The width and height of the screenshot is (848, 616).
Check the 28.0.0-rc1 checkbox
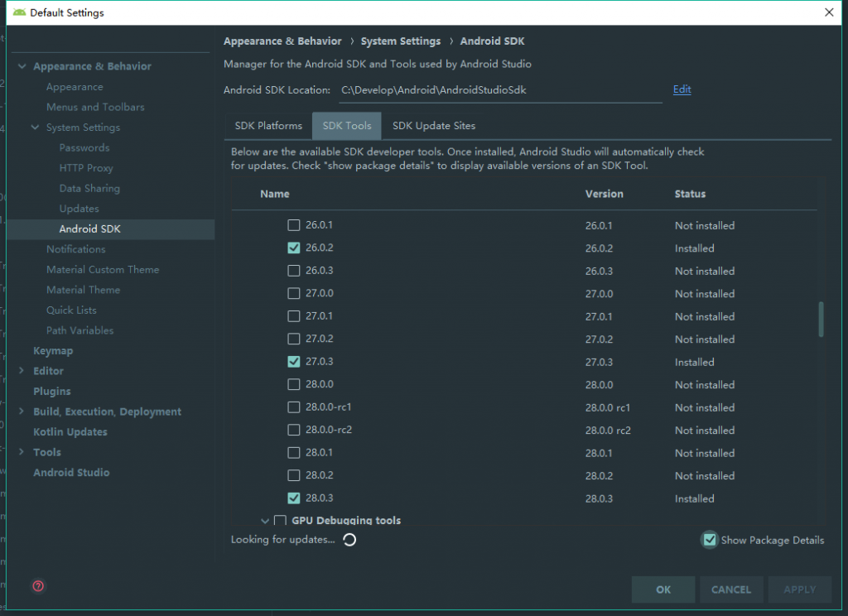[x=294, y=407]
